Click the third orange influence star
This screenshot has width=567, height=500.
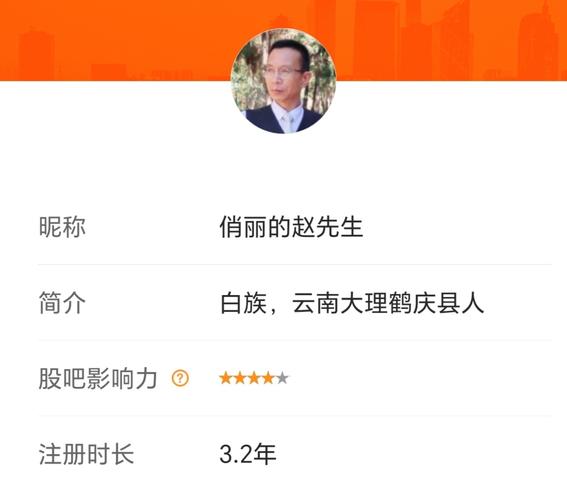pyautogui.click(x=254, y=378)
